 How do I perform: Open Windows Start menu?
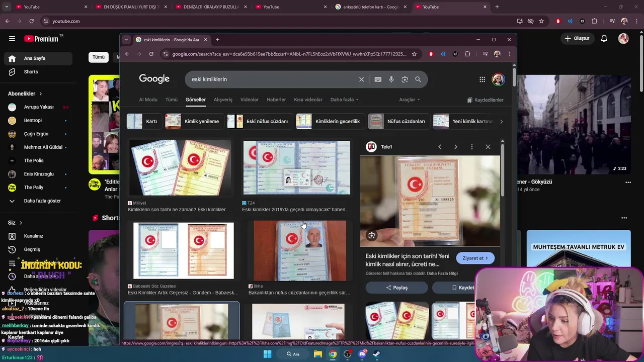pyautogui.click(x=268, y=354)
